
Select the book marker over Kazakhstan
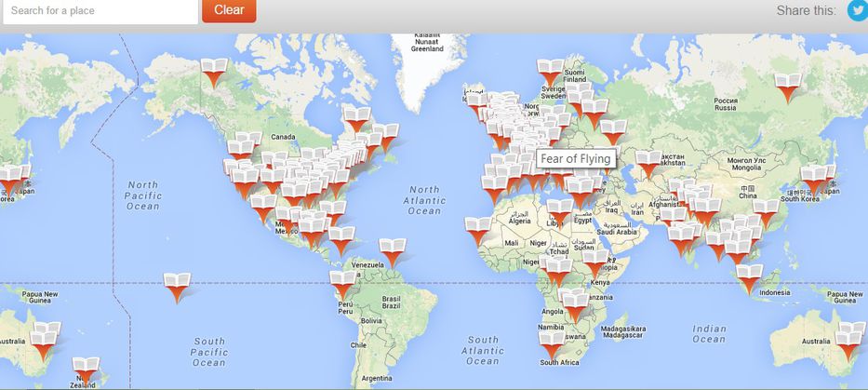click(x=648, y=165)
